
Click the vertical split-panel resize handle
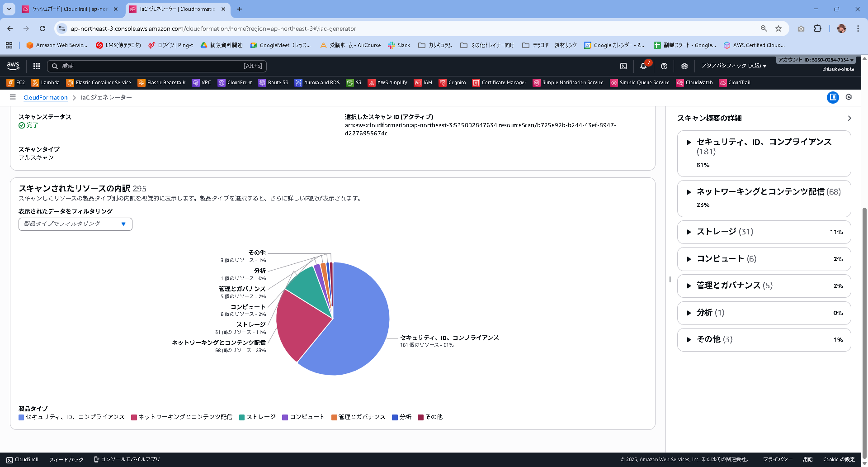click(670, 279)
